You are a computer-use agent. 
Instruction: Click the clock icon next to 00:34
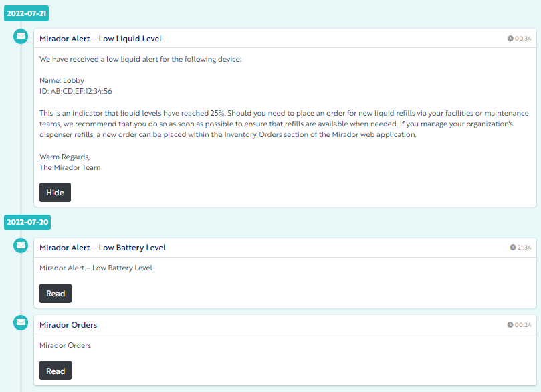click(510, 39)
